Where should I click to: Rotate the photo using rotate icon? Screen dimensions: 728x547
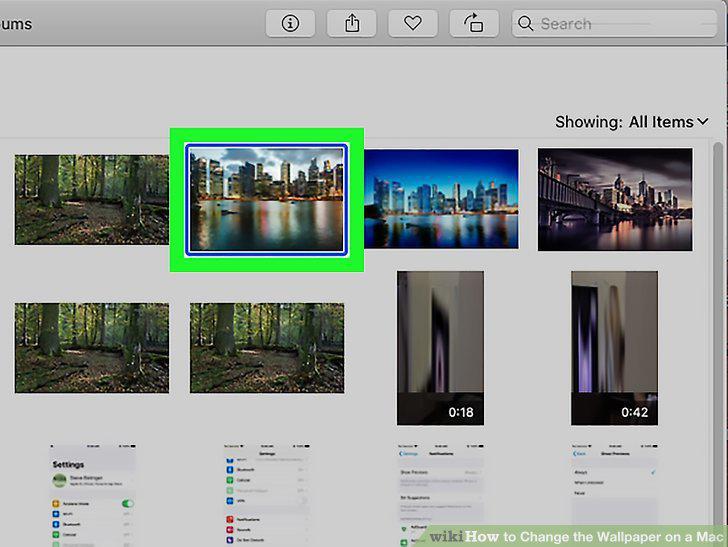474,23
